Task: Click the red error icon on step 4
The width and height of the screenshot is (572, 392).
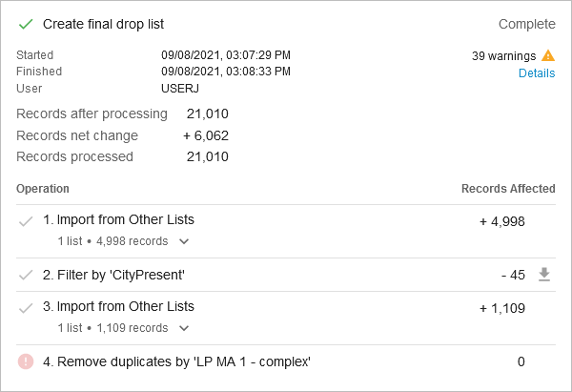Action: coord(26,361)
